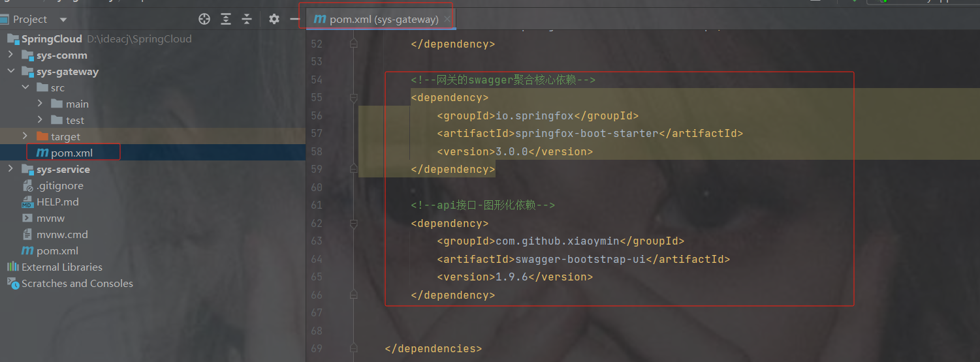Click the mvnw.cmd file icon

pyautogui.click(x=27, y=234)
